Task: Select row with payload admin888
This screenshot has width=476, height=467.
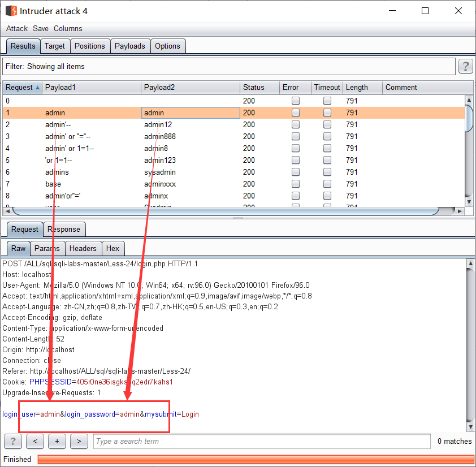Action: click(233, 136)
